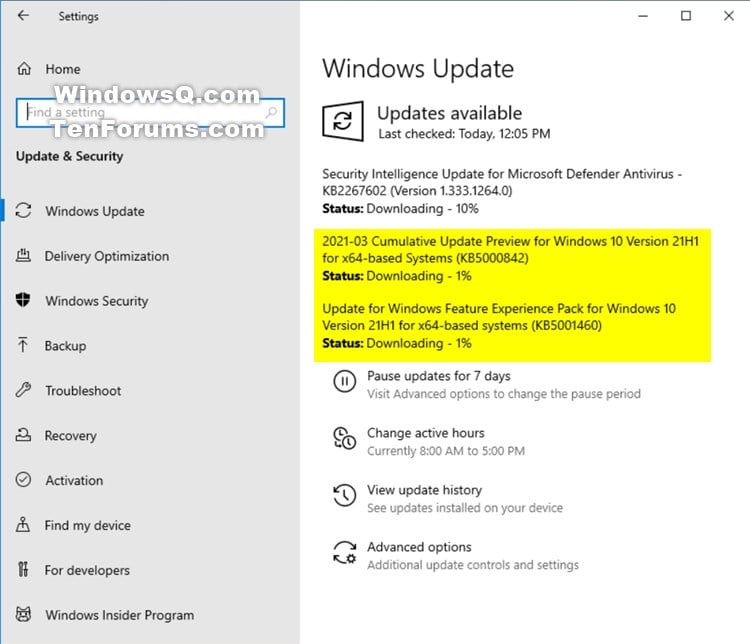Screen dimensions: 750x644
Task: Minimize the Settings window
Action: click(643, 16)
